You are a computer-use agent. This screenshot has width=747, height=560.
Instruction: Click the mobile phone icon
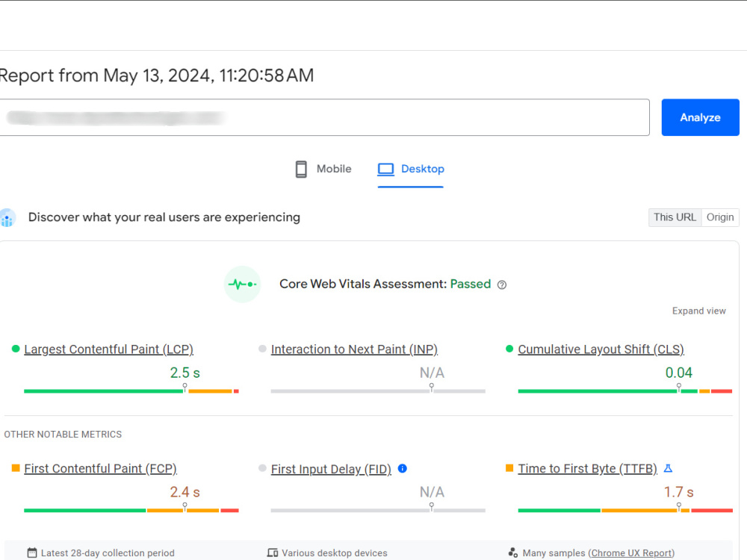(301, 169)
